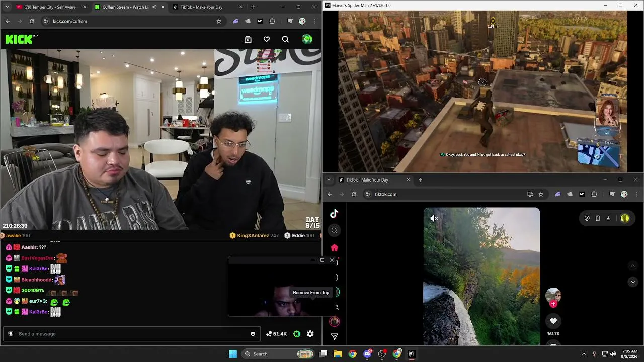Image resolution: width=644 pixels, height=362 pixels.
Task: Open Chrome menu in TikTok browser window
Action: click(636, 194)
